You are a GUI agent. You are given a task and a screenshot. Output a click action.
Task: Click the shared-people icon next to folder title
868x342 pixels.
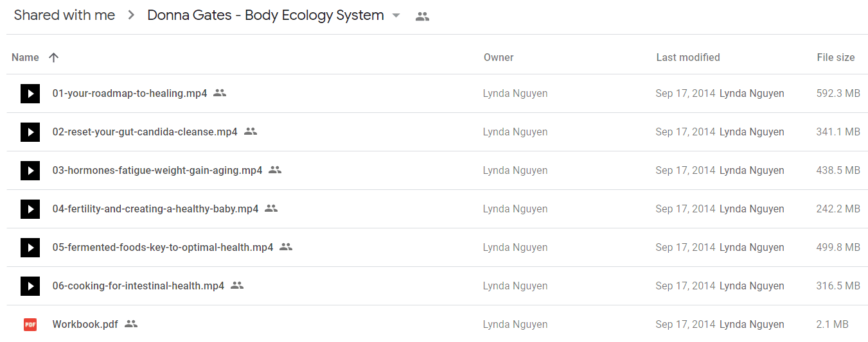[422, 17]
